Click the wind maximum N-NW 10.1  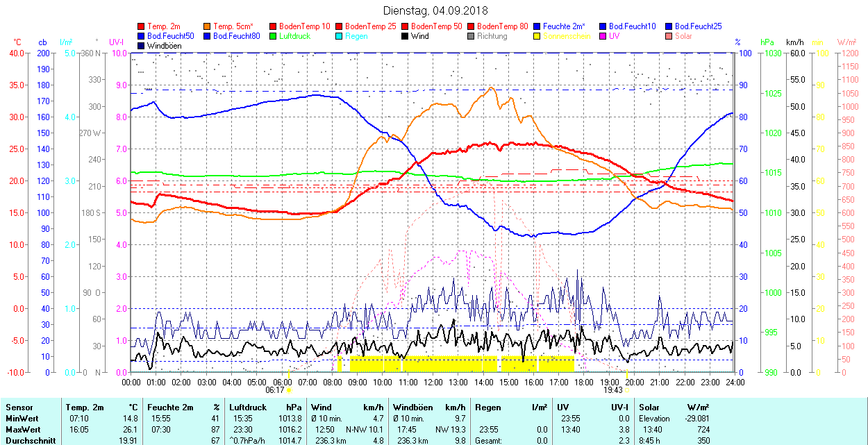coord(365,430)
